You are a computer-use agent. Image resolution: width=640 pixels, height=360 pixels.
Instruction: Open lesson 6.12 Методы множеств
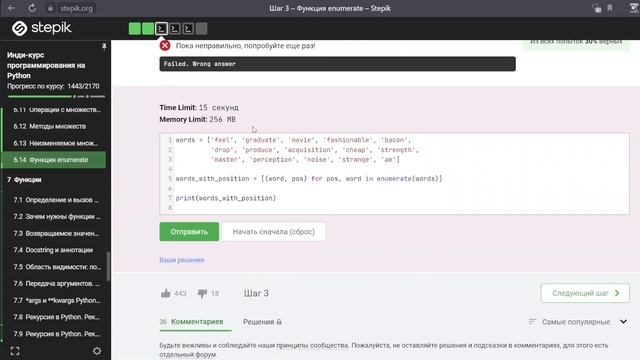49,126
